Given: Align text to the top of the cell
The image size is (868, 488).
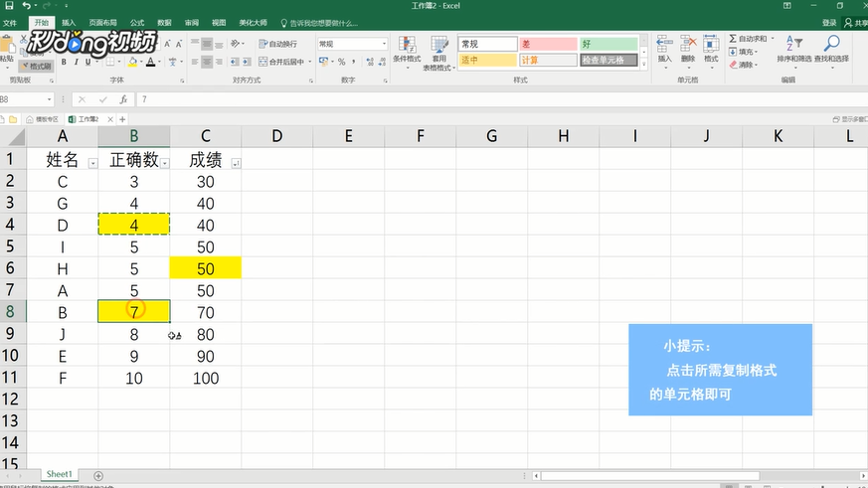Looking at the screenshot, I should click(x=195, y=44).
